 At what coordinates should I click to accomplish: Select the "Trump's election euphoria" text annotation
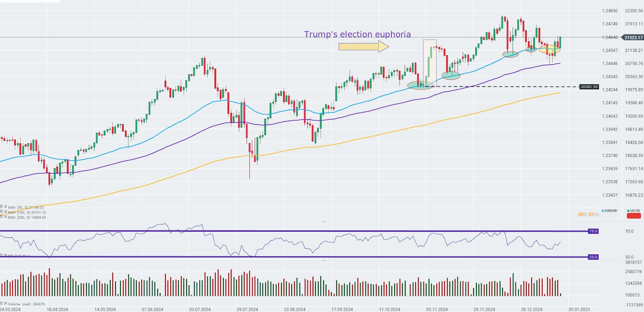pos(357,34)
